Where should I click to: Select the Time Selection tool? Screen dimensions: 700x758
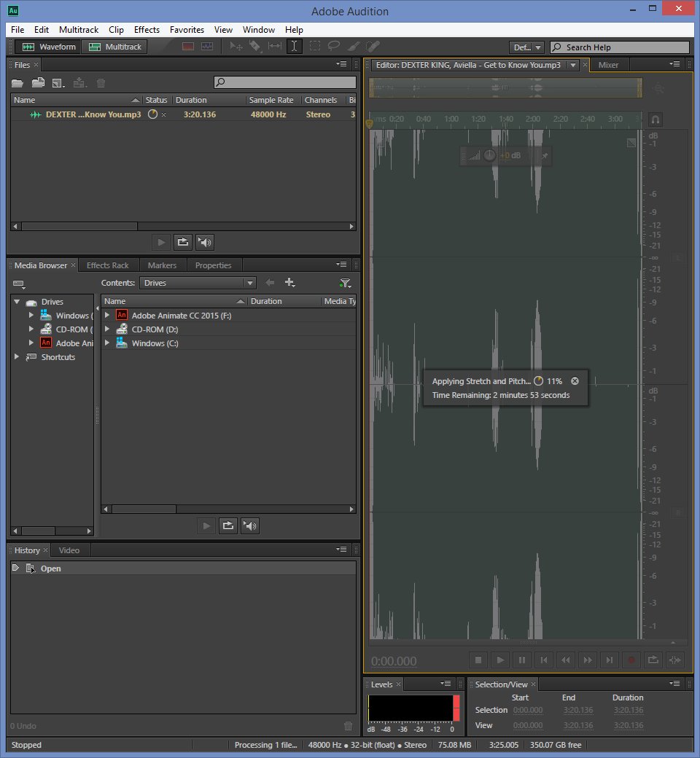pos(294,47)
